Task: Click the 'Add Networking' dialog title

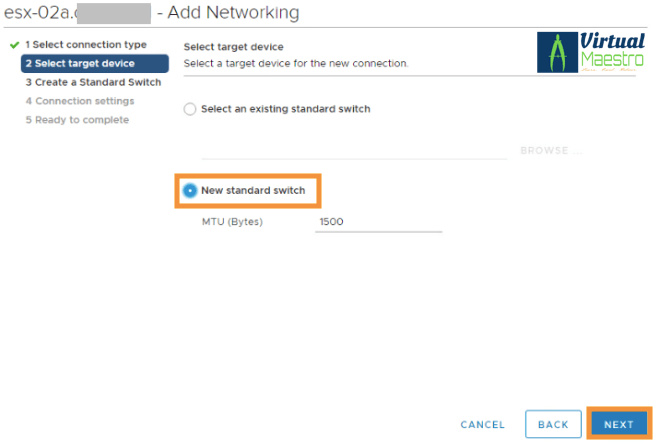Action: (x=228, y=13)
